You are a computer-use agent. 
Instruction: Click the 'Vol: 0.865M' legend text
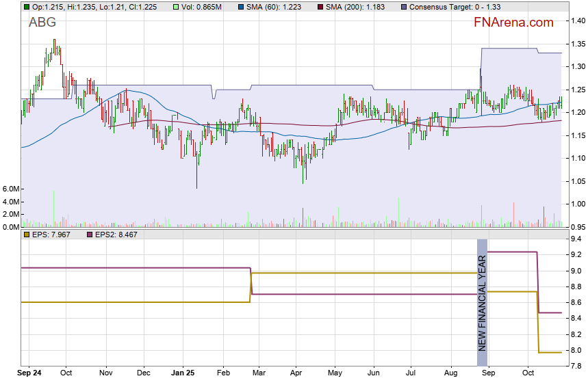coord(185,7)
